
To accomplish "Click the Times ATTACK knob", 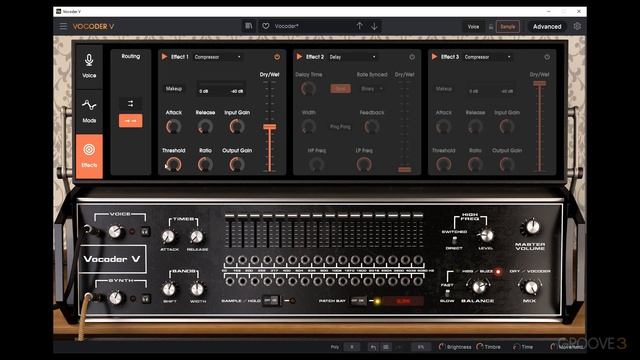I will tap(169, 236).
